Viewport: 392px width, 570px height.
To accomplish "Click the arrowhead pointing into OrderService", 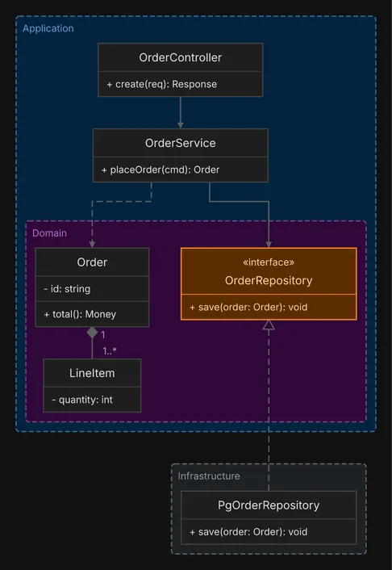I will tap(180, 125).
